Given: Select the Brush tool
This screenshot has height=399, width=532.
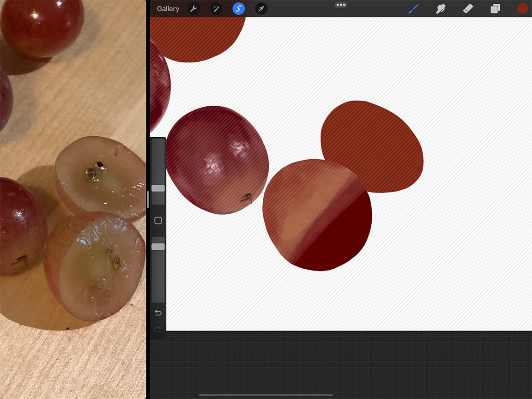Looking at the screenshot, I should [x=413, y=8].
